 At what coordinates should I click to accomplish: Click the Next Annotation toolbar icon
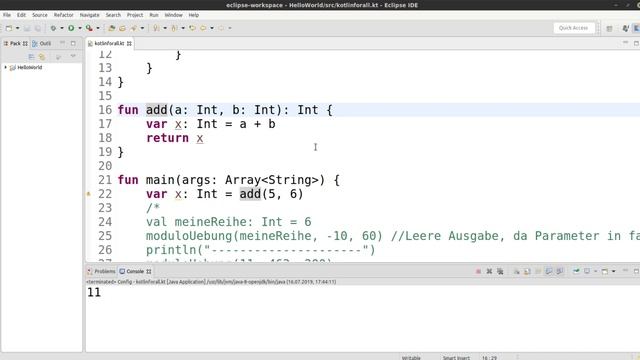pyautogui.click(x=156, y=28)
